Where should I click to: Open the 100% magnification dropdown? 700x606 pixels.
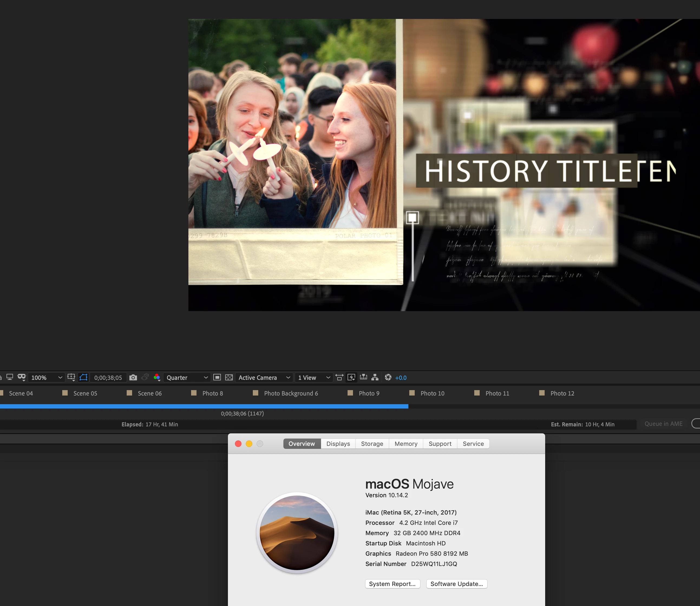pos(46,377)
